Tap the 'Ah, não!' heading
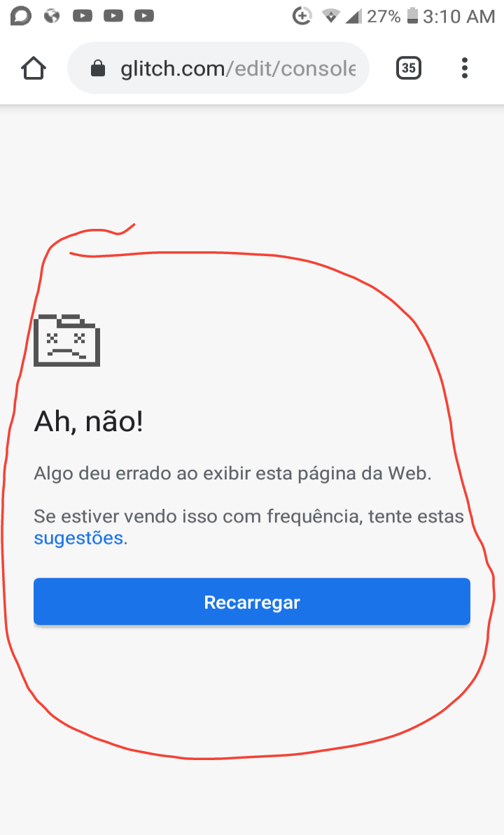Screen dimensions: 504x835 tap(88, 422)
